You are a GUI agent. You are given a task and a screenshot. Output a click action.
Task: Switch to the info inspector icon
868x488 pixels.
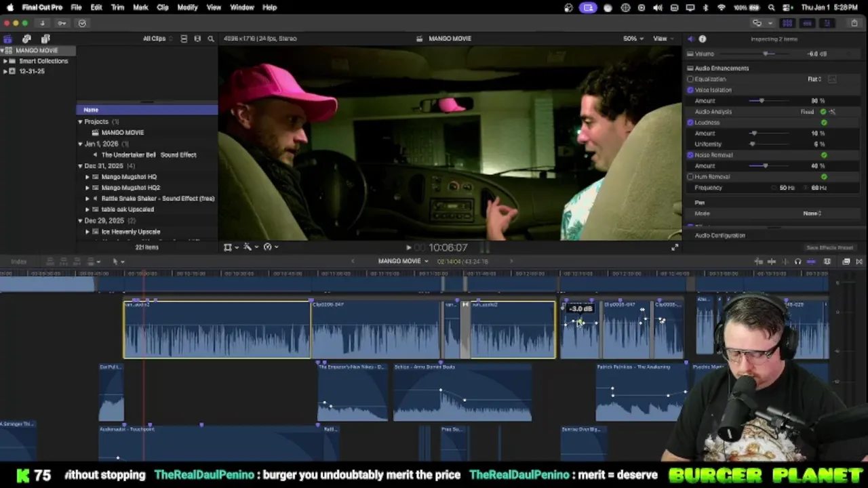click(703, 39)
